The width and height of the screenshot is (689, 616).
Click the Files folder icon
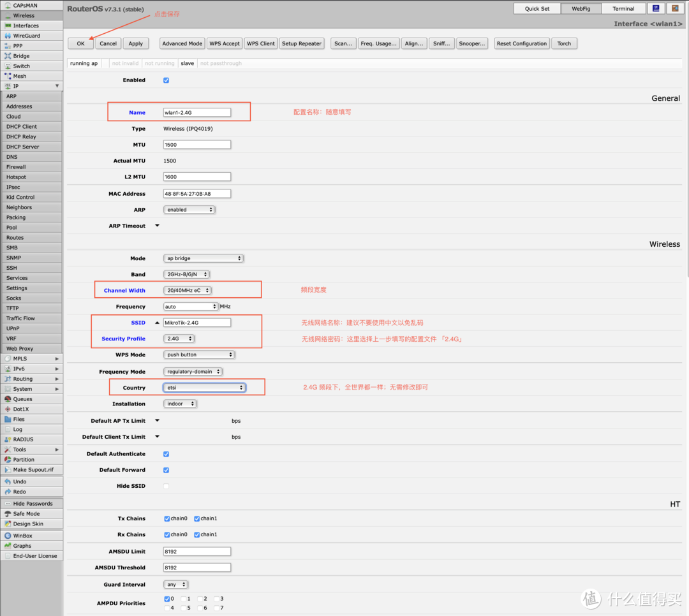coord(8,419)
